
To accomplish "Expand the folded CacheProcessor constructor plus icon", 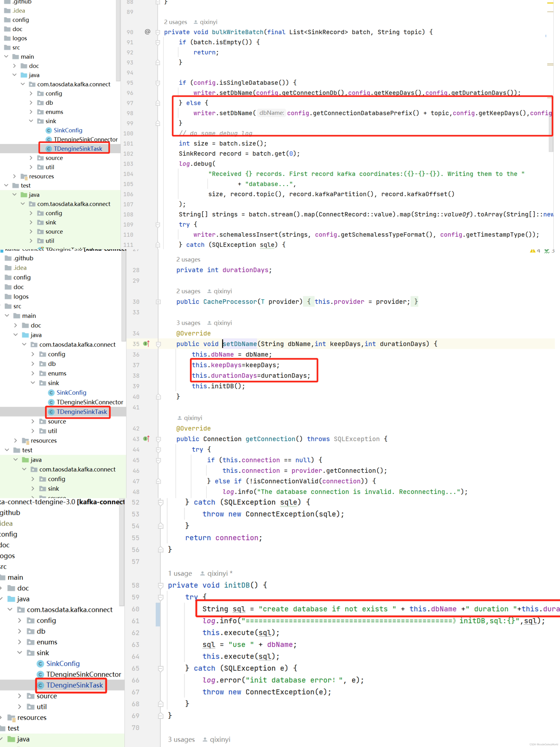I will (158, 302).
